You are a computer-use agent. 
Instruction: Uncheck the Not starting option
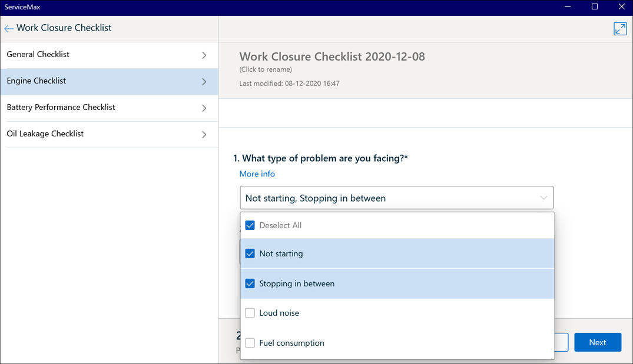pyautogui.click(x=250, y=253)
